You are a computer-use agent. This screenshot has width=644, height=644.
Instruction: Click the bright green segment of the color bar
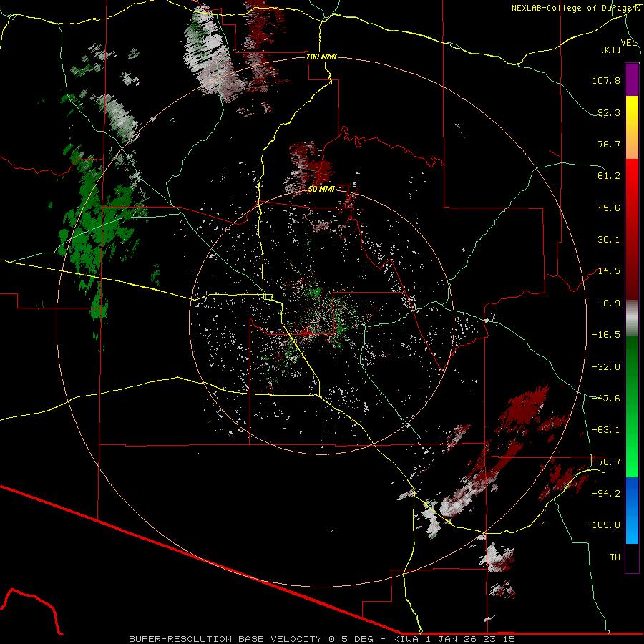[x=632, y=406]
